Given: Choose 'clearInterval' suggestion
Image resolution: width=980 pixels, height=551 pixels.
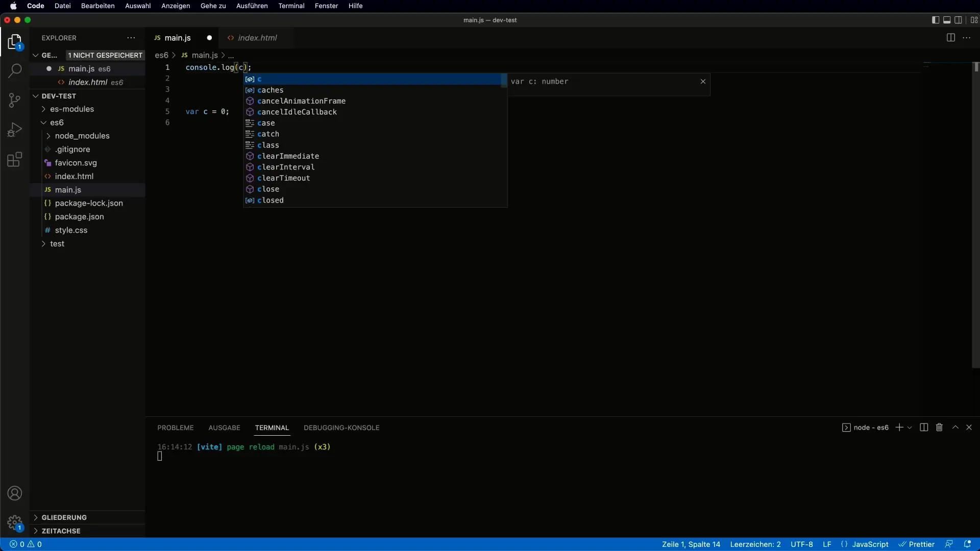Looking at the screenshot, I should coord(375,167).
